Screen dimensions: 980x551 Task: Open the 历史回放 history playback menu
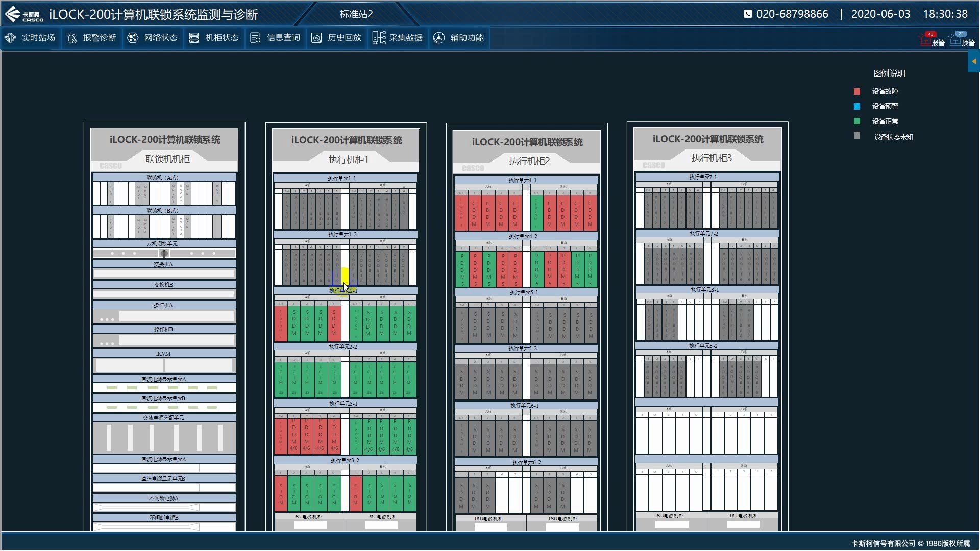click(336, 38)
